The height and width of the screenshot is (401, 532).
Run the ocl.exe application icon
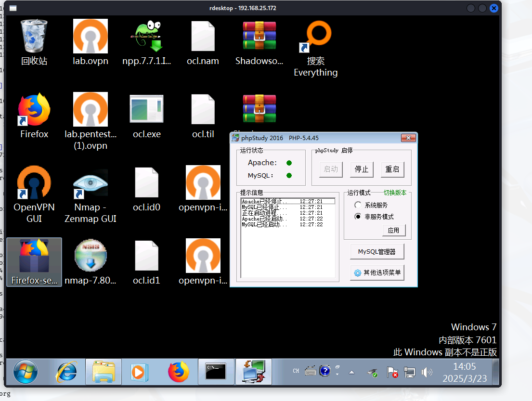[x=146, y=116]
